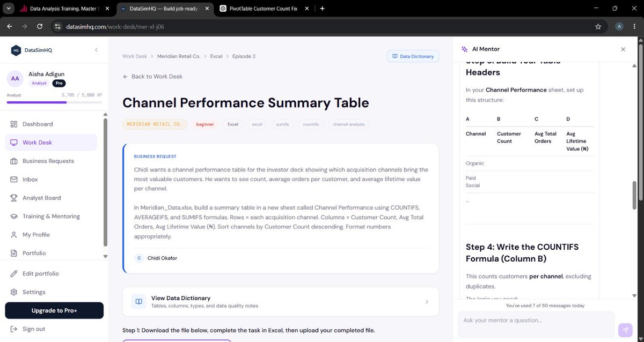The height and width of the screenshot is (342, 644).
Task: Open Training & Mentoring section
Action: click(51, 216)
